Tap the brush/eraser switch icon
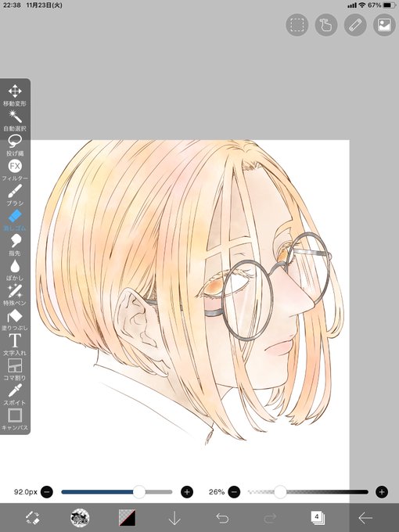Image resolution: width=399 pixels, height=532 pixels. point(33,518)
